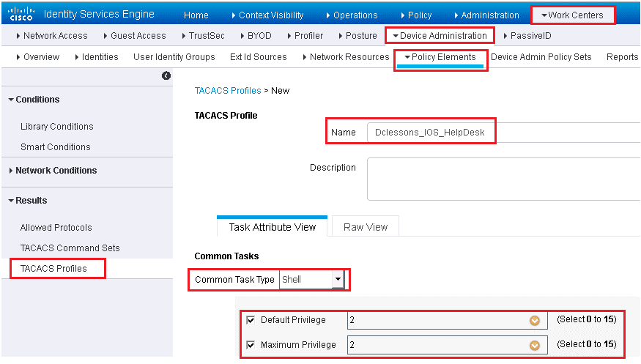Collapse the Conditions section
This screenshot has width=641, height=364.
click(x=34, y=100)
